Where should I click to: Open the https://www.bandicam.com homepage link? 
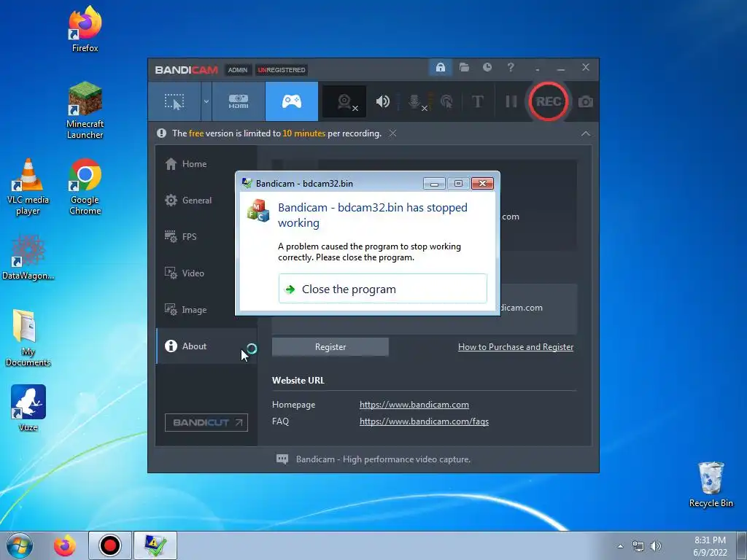coord(414,405)
